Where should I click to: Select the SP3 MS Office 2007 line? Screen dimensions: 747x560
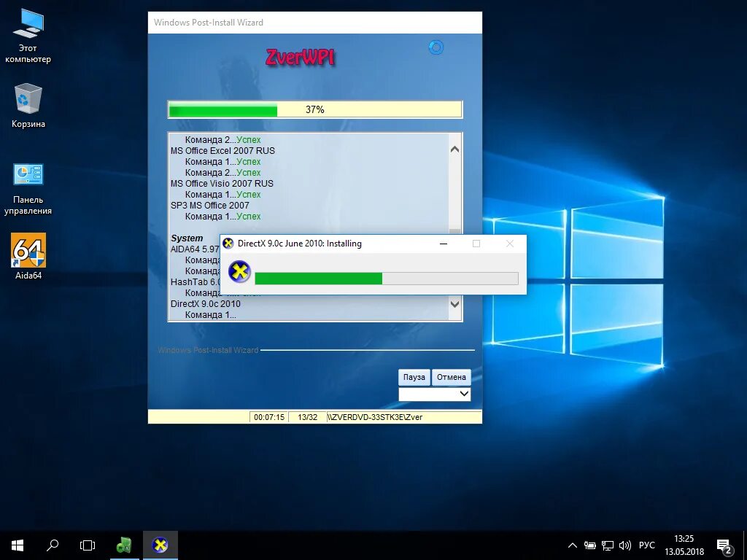point(209,205)
